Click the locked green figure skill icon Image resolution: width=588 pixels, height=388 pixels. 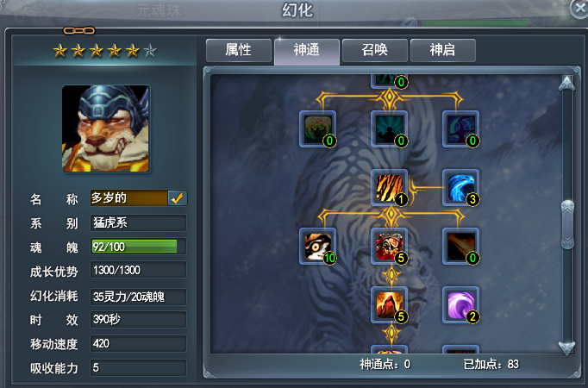(x=317, y=129)
